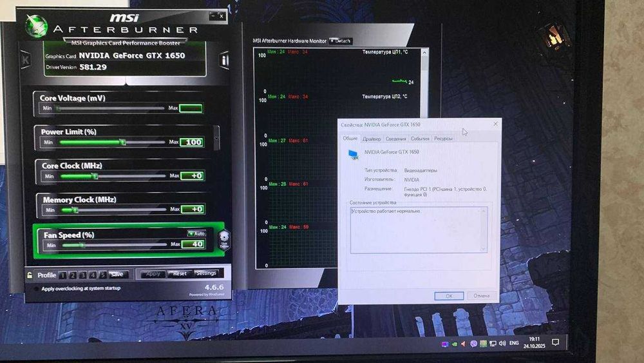This screenshot has height=363, width=644.
Task: Click the Hardware Monitor scrollbar up arrow
Action: click(424, 53)
